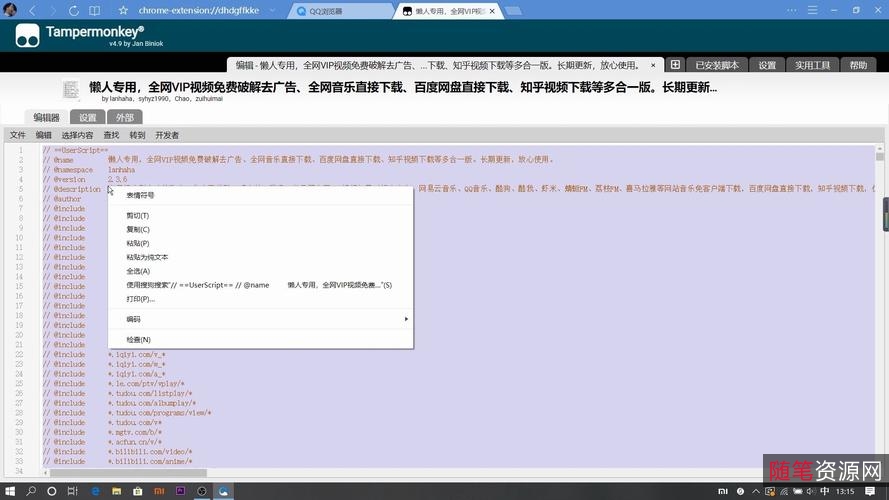Choose 全选(A) in context menu
889x500 pixels.
(260, 271)
